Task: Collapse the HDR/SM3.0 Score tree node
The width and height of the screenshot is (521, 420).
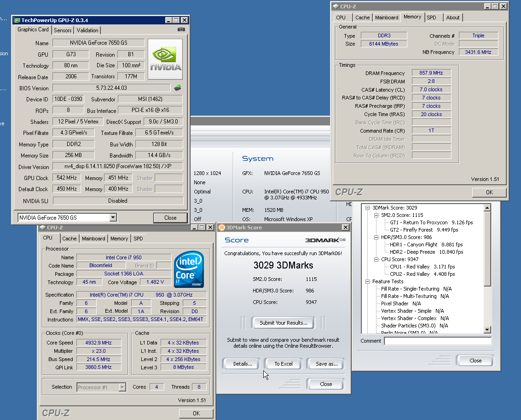Action: [376, 238]
